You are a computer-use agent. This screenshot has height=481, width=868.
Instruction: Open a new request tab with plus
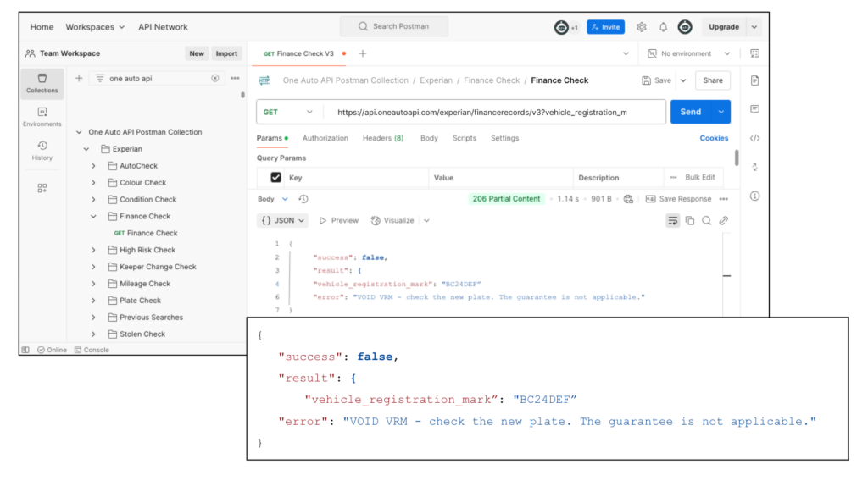click(x=363, y=53)
